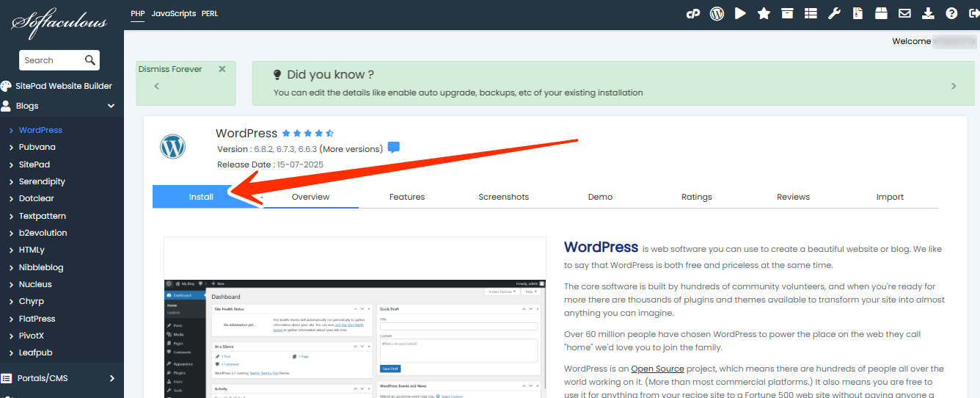Select WordPress in Blogs list
Image resolution: width=980 pixels, height=398 pixels.
point(40,130)
